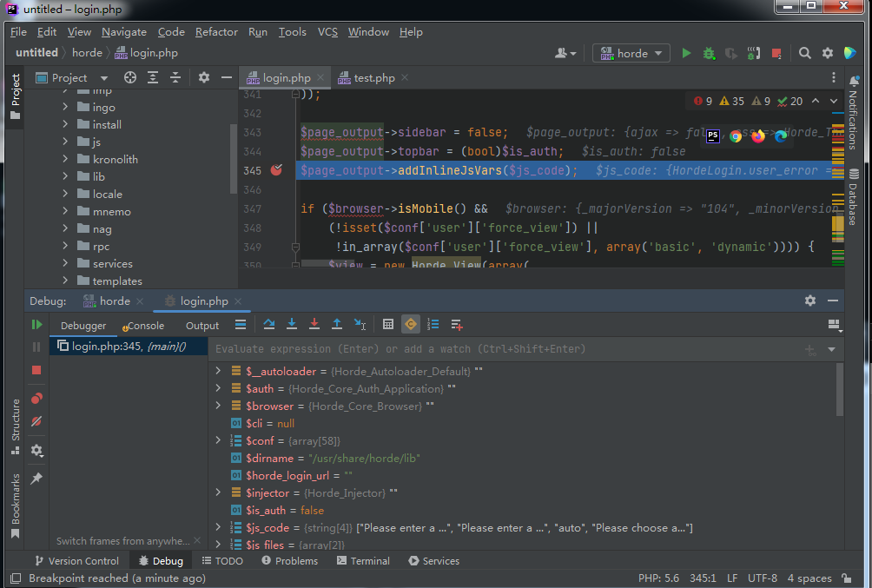Open watch expression history dropdown
This screenshot has height=588, width=872.
[x=831, y=349]
